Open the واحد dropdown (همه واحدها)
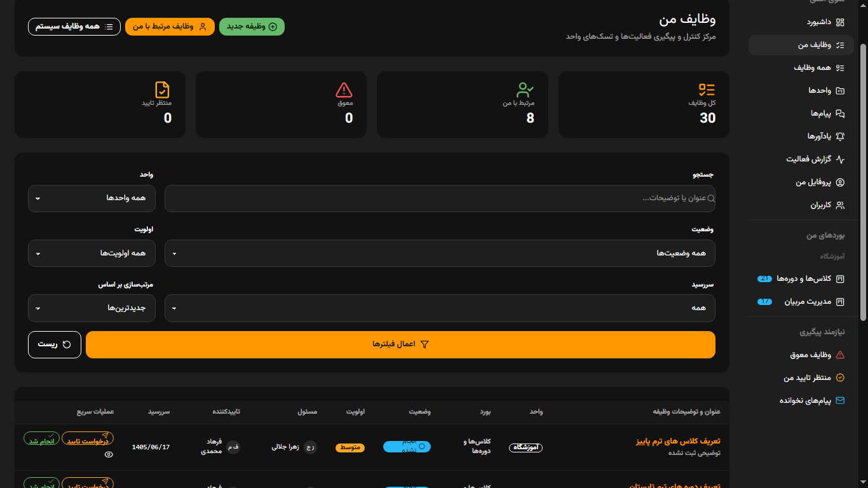Screen dimensions: 868x488 tap(92, 198)
